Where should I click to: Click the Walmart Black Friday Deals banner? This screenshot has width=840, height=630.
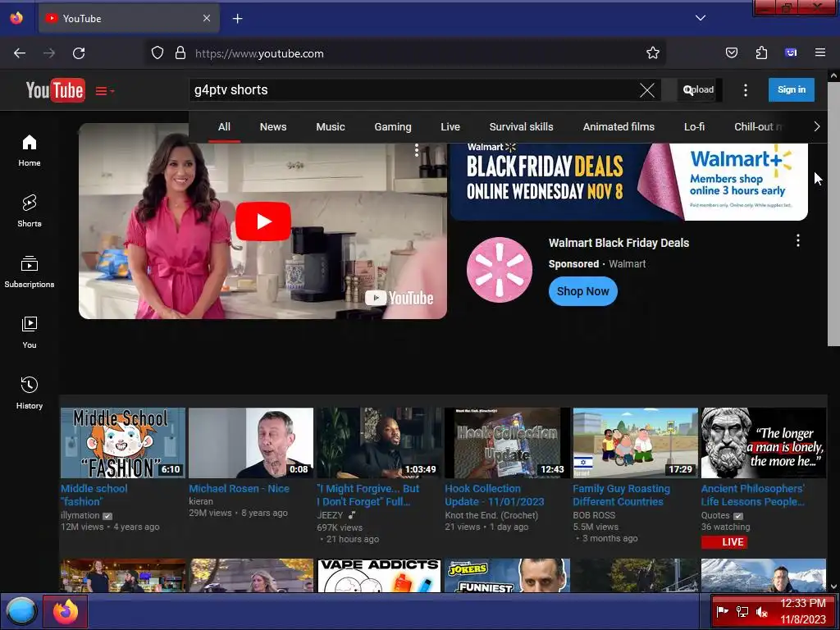point(628,181)
